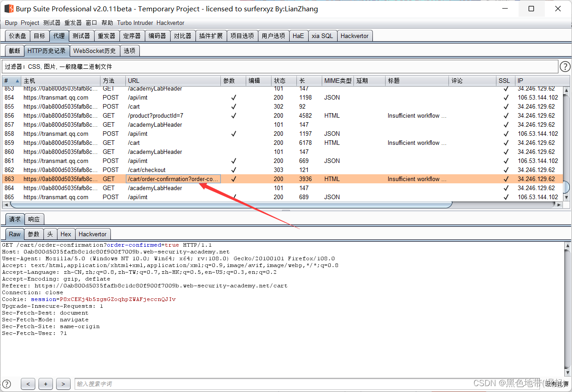Switch to the 头 view tab
Image resolution: width=572 pixels, height=392 pixels.
50,234
